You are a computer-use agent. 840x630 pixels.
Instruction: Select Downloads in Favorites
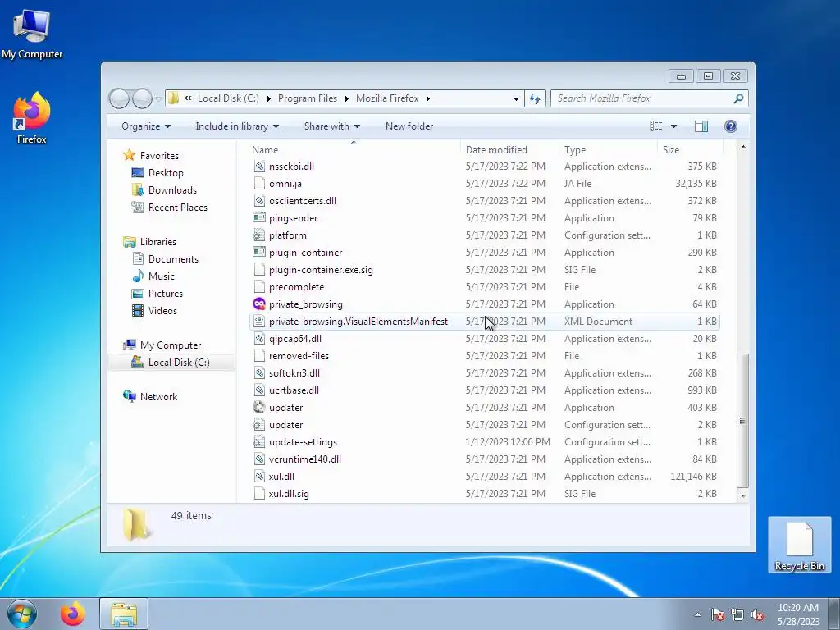(172, 190)
